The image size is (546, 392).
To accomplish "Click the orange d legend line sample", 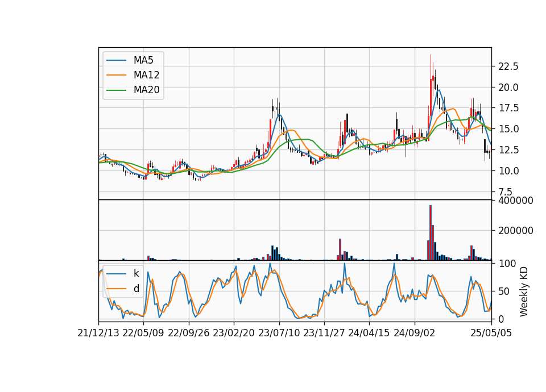I will (116, 289).
